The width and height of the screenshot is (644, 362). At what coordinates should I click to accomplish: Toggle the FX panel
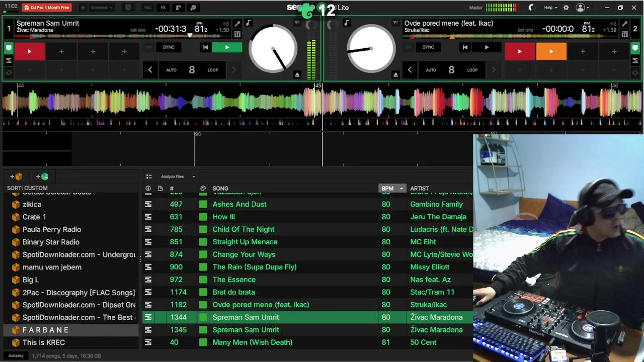(x=163, y=8)
